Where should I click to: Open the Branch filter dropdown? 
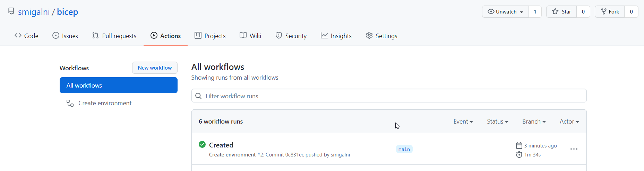click(534, 121)
